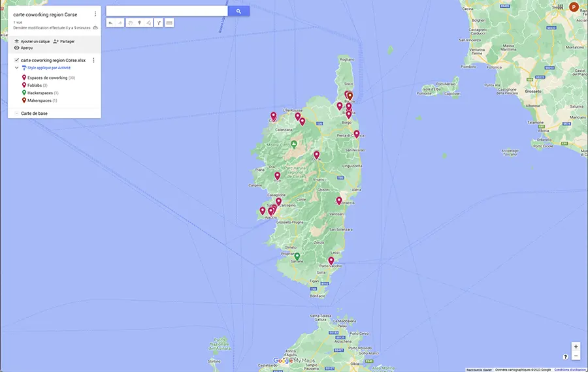Select the draw line tool

(x=149, y=23)
